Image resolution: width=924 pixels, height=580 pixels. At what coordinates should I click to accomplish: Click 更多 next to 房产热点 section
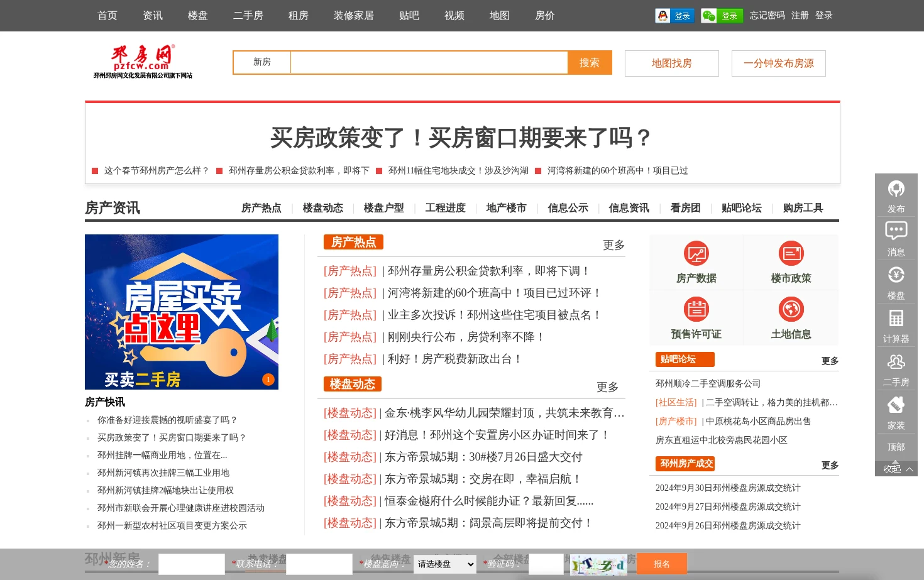coord(613,245)
